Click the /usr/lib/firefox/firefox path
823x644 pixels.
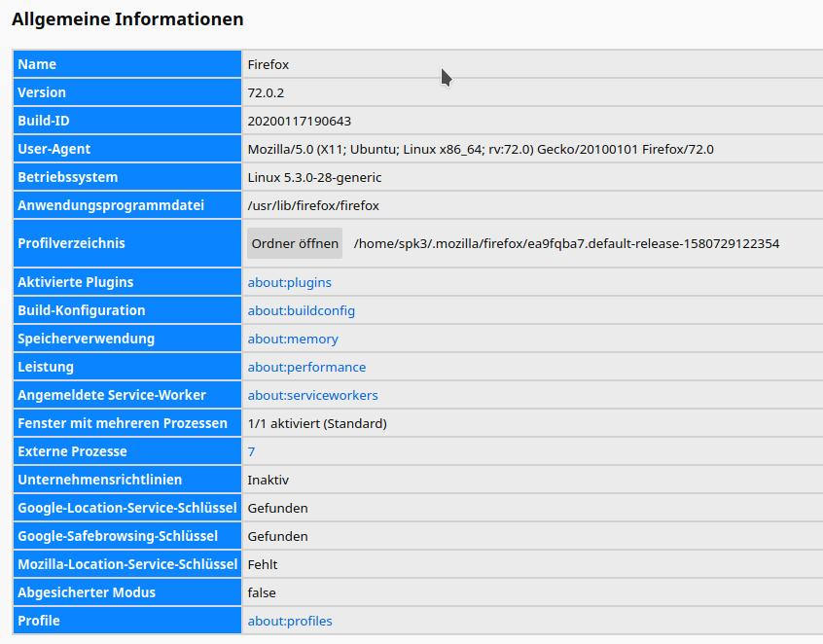click(313, 205)
